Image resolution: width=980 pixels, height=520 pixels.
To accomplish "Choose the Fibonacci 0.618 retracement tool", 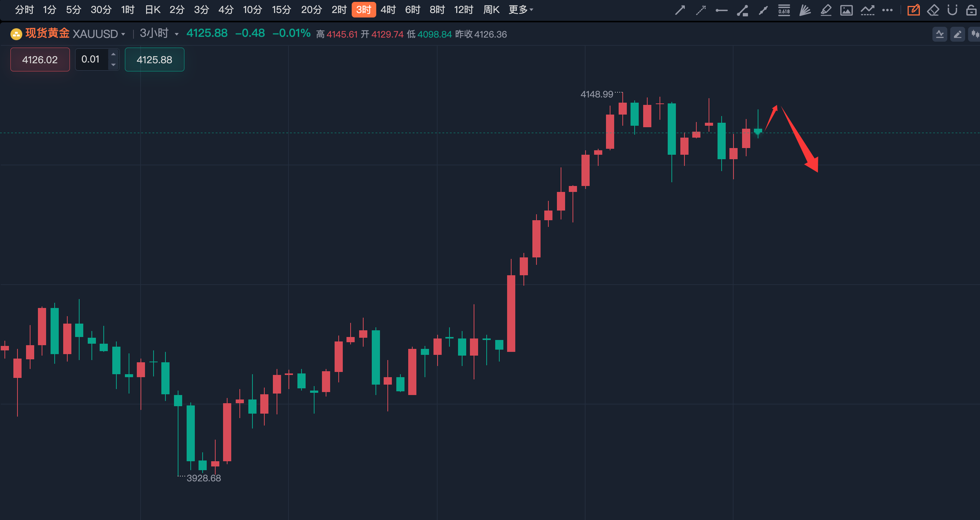I will click(x=784, y=10).
